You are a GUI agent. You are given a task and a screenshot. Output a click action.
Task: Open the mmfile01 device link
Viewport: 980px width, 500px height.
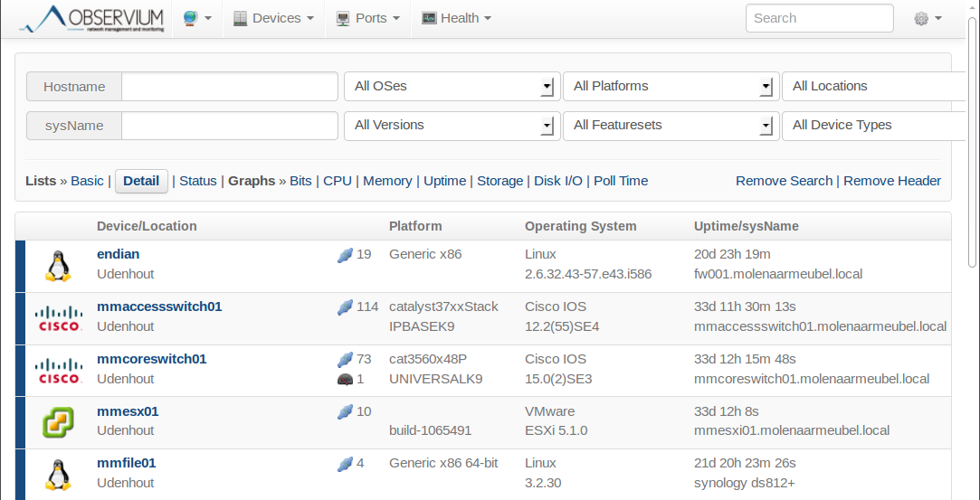click(x=127, y=463)
